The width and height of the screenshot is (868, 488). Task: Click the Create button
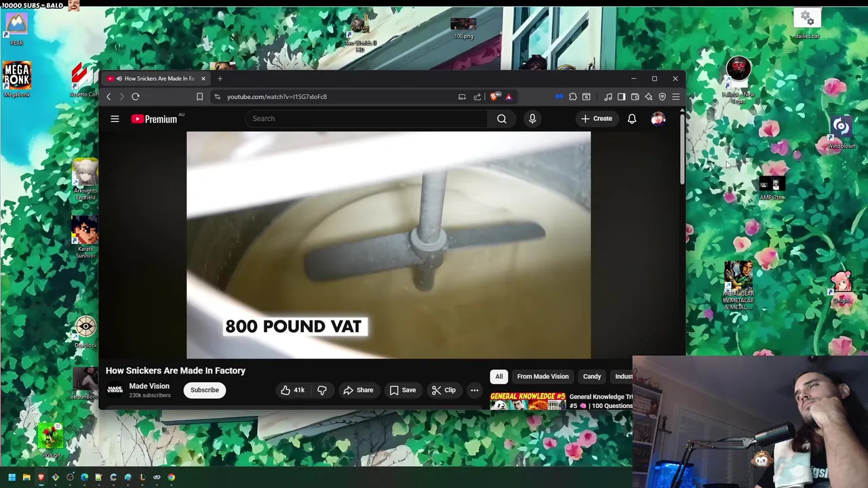[596, 119]
